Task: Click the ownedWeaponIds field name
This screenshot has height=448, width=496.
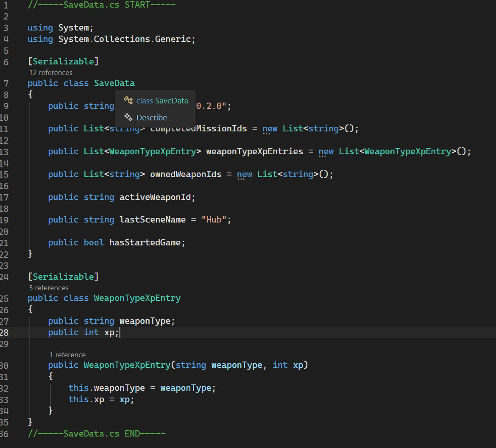Action: click(x=186, y=174)
